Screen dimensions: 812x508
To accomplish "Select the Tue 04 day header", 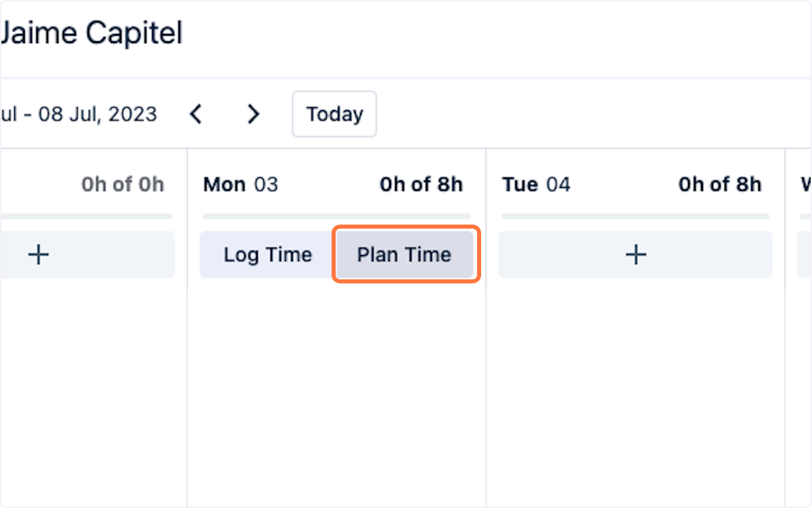I will [x=537, y=185].
